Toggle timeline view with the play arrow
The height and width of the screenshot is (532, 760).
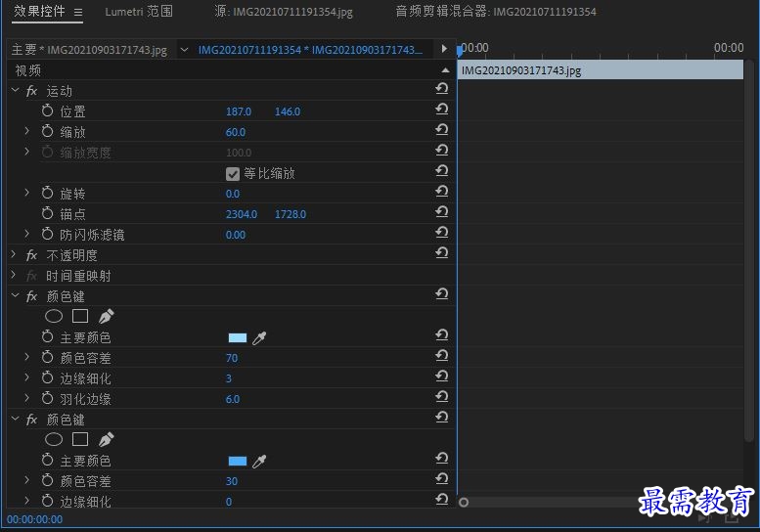[x=444, y=49]
